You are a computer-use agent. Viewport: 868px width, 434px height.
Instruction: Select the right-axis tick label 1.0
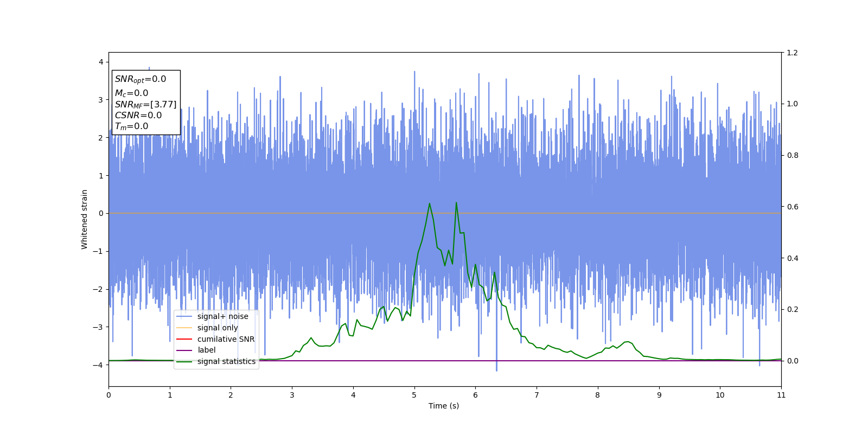[x=793, y=104]
